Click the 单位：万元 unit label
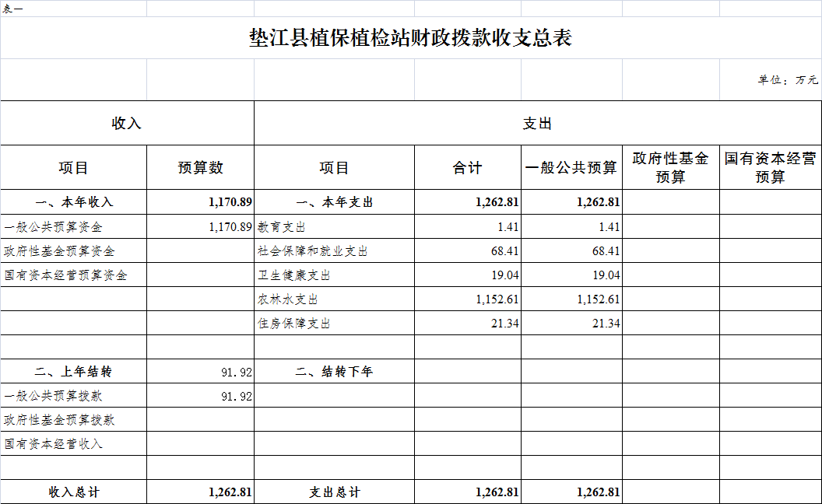Screen dimensions: 822x504 tap(788, 79)
